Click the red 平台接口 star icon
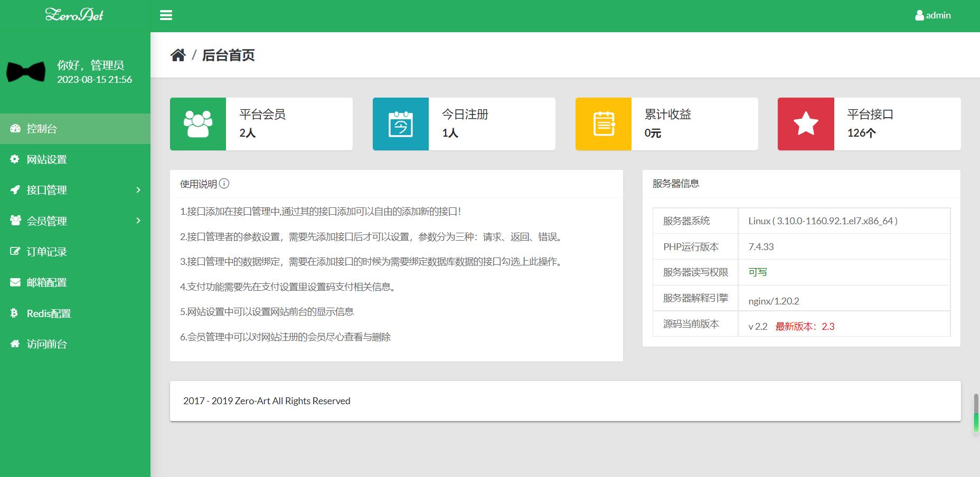This screenshot has height=477, width=980. (x=806, y=124)
